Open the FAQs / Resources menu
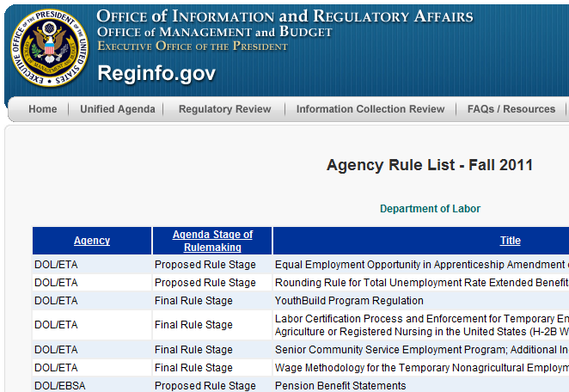 pos(511,109)
